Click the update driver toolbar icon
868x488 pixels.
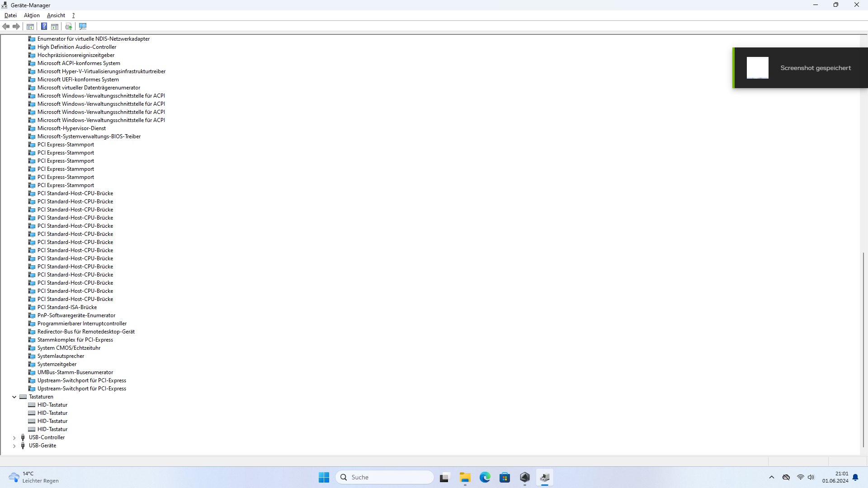(x=69, y=27)
